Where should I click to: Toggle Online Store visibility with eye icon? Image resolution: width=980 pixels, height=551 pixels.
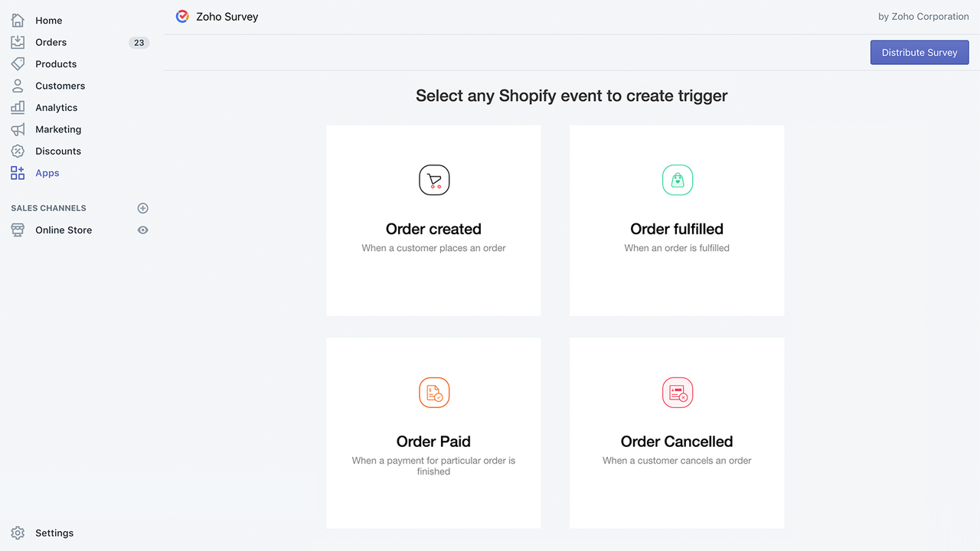(142, 230)
